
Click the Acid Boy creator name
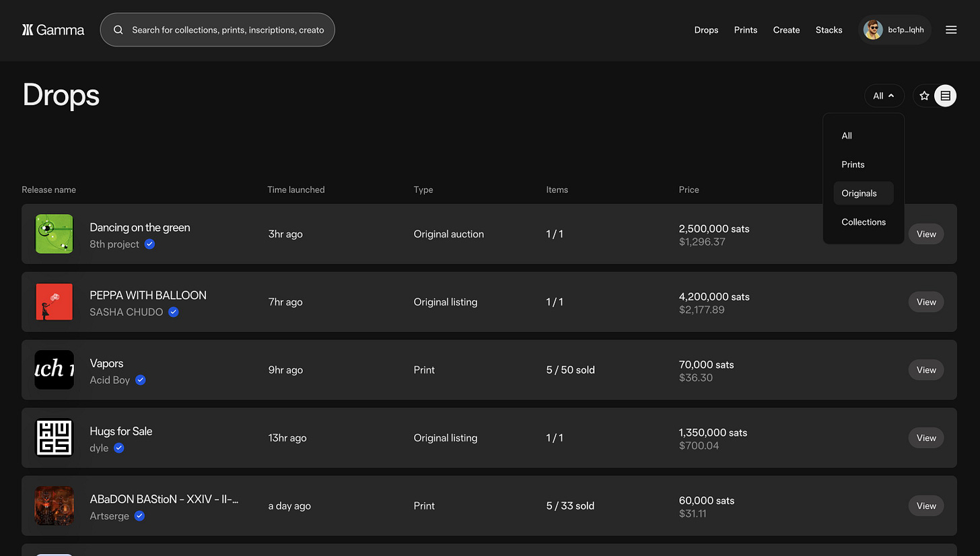(x=110, y=380)
